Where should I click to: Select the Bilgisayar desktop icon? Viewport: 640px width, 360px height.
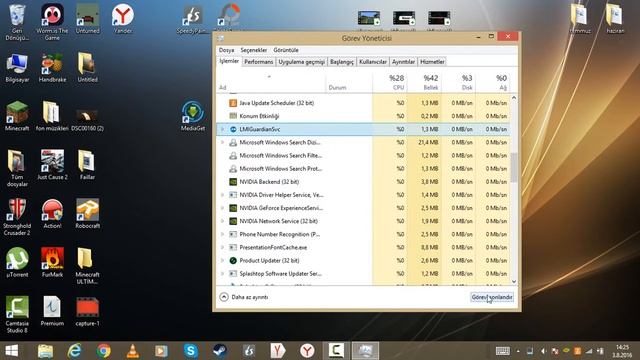coord(17,68)
